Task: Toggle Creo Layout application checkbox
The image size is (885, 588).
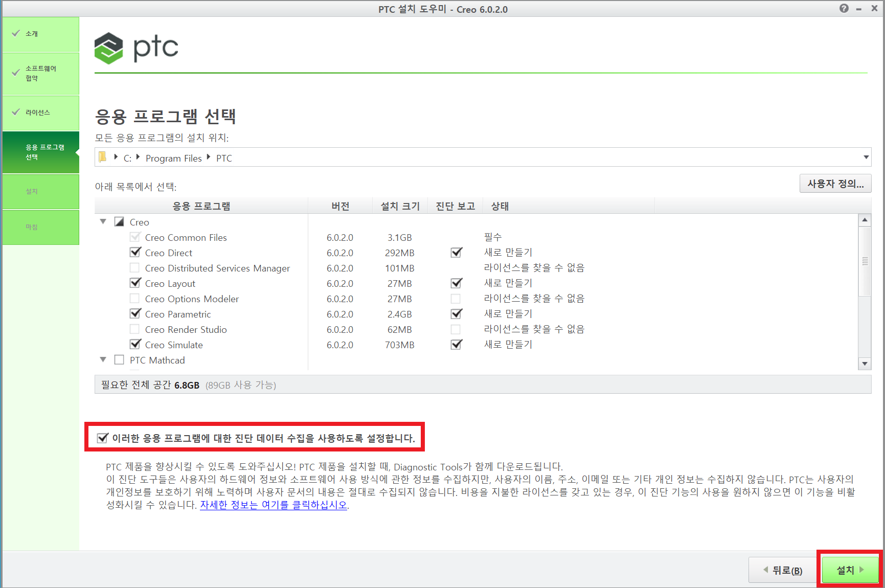Action: coord(135,283)
